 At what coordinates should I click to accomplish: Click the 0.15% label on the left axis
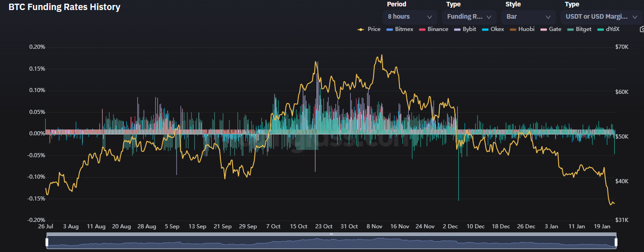pos(37,69)
